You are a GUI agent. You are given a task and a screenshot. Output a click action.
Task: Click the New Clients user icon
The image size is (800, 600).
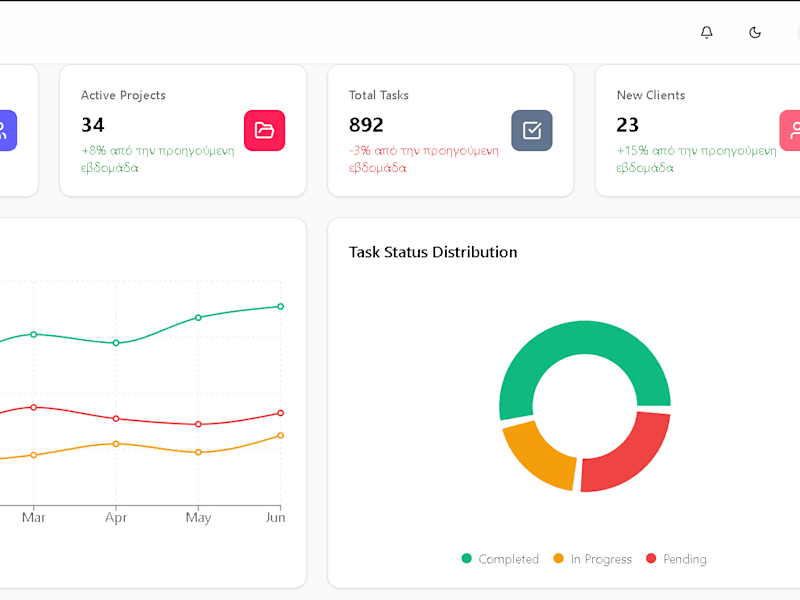coord(790,130)
